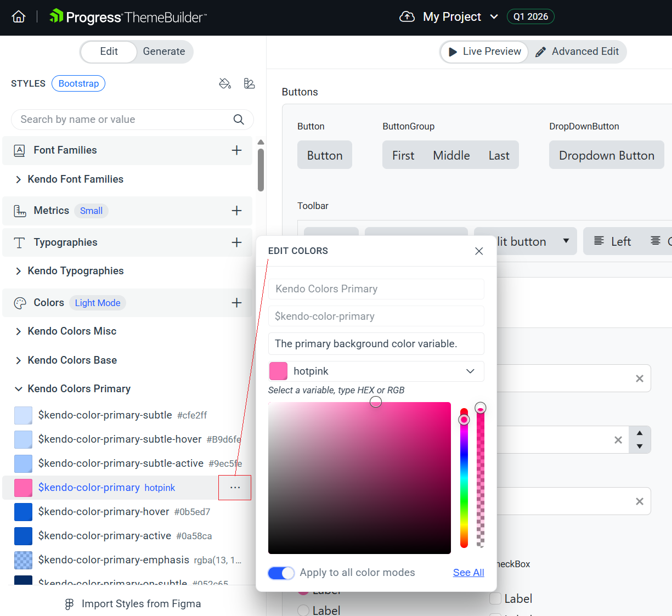This screenshot has height=616, width=672.
Task: Click the cloud sync icon near My Project
Action: click(406, 16)
